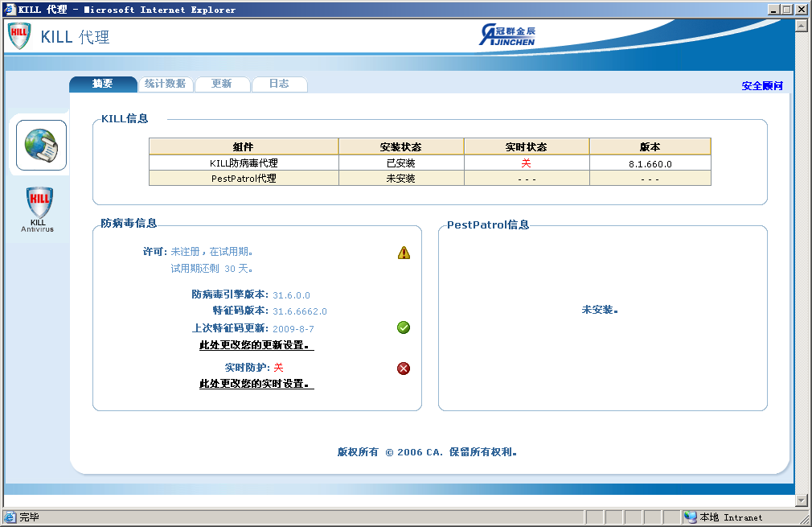Click the 版本 column header

pos(650,146)
